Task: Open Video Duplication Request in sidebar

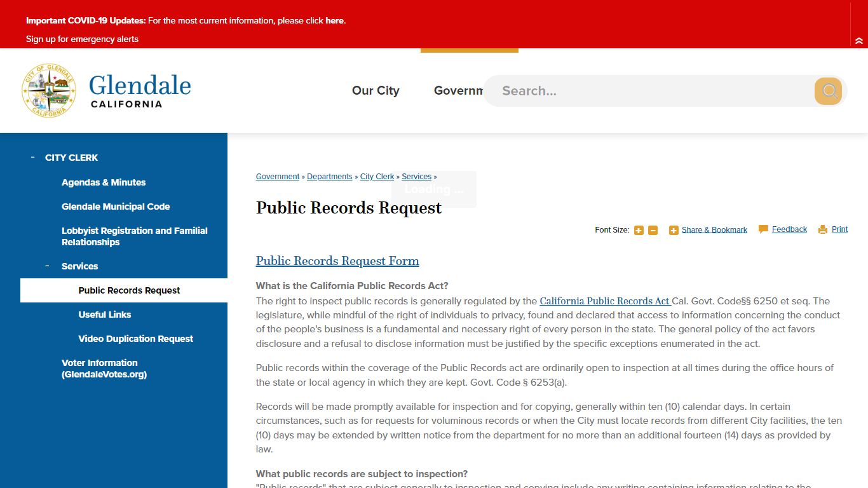Action: coord(136,339)
